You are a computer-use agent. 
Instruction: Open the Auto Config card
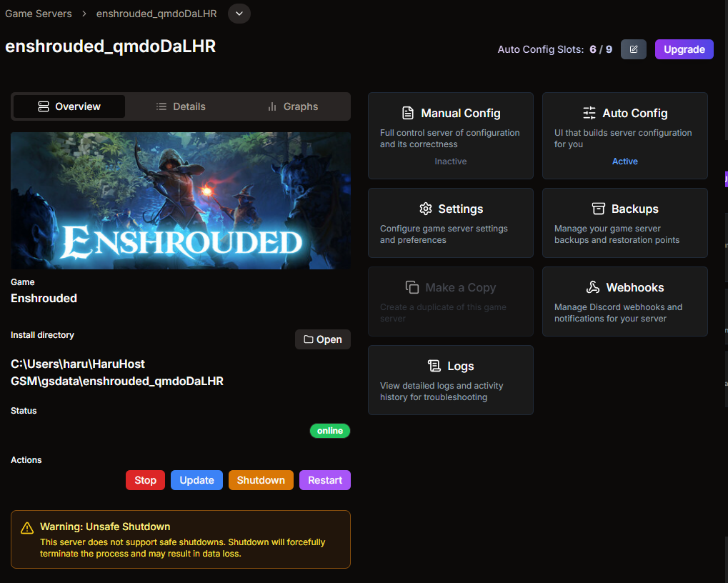coord(625,136)
